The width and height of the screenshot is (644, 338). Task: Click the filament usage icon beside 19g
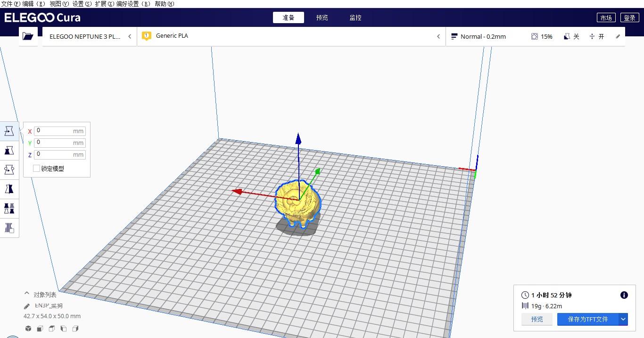(x=525, y=306)
